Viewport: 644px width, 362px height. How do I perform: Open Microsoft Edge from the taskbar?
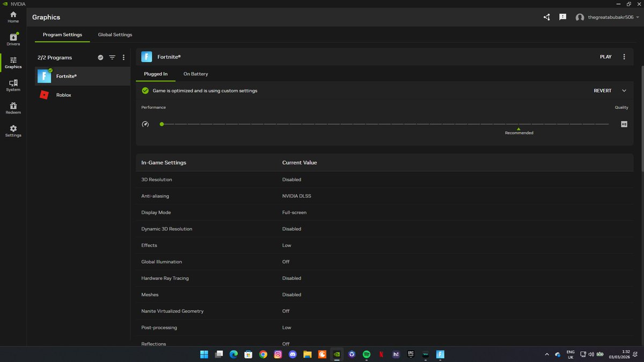pos(233,354)
